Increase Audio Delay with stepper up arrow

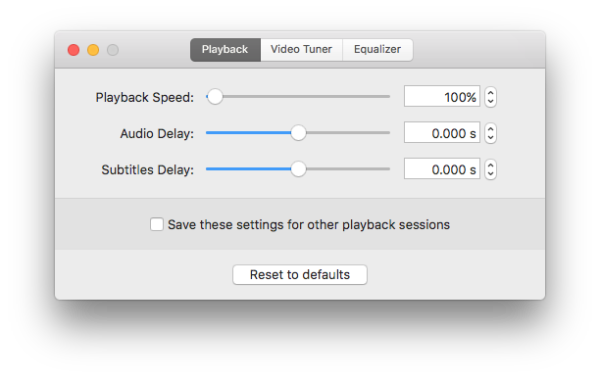[490, 128]
